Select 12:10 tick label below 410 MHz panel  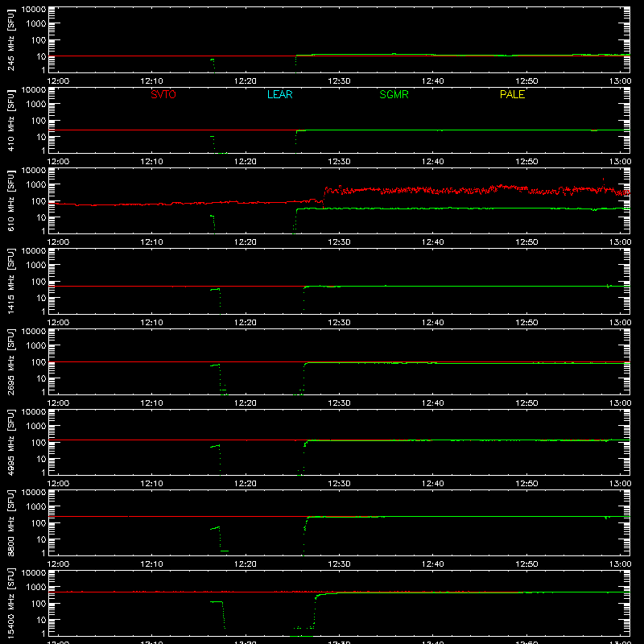click(x=152, y=162)
